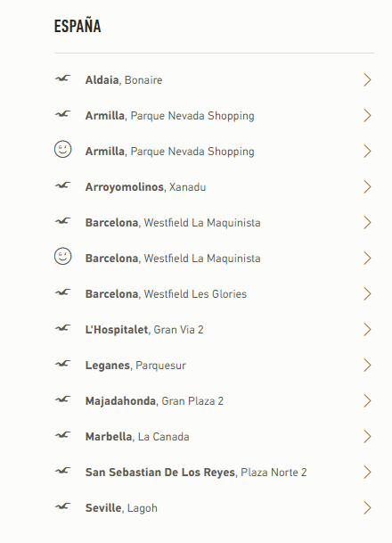Click the España heading
This screenshot has height=543, width=392.
[78, 27]
